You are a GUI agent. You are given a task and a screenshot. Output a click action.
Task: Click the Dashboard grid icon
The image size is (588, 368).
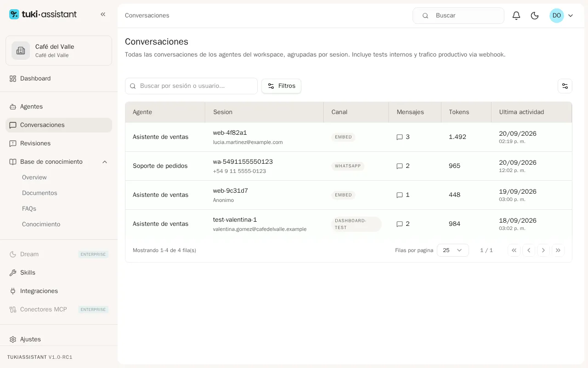point(13,79)
